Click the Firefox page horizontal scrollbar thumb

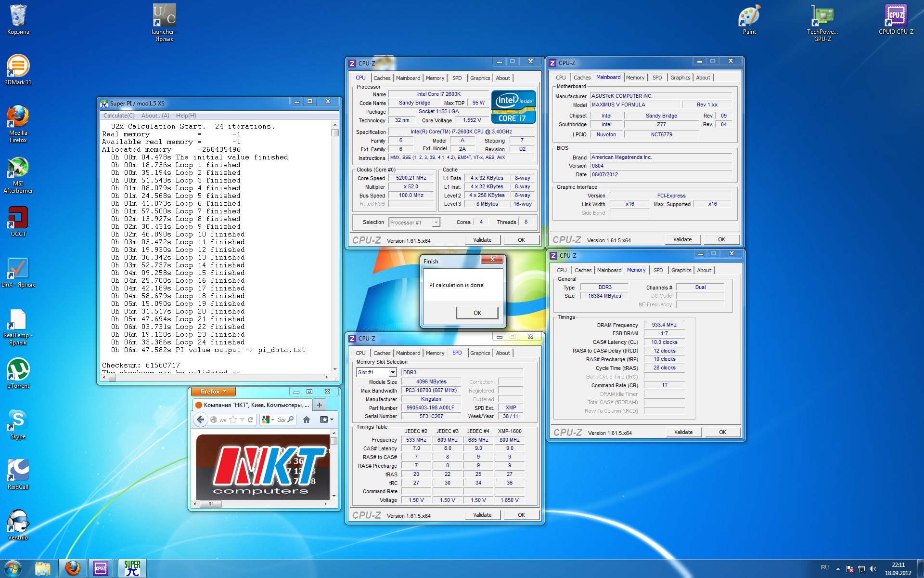pos(210,504)
